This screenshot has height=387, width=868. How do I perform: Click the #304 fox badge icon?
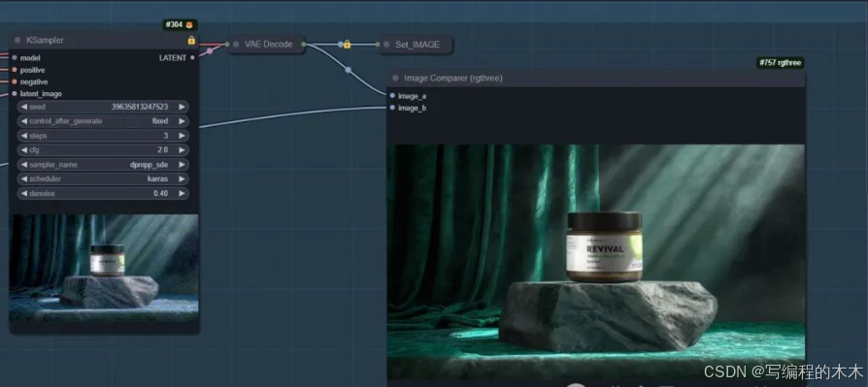point(190,25)
